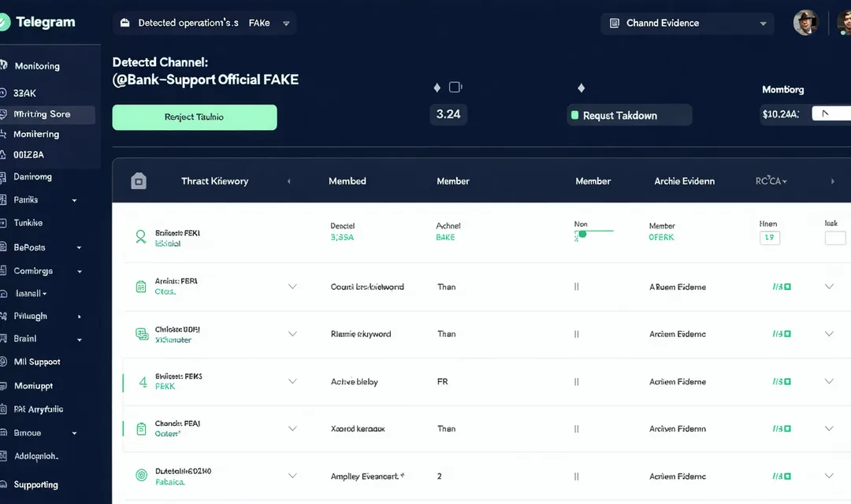The image size is (851, 504).
Task: Open the RCCA column dropdown
Action: click(x=771, y=180)
